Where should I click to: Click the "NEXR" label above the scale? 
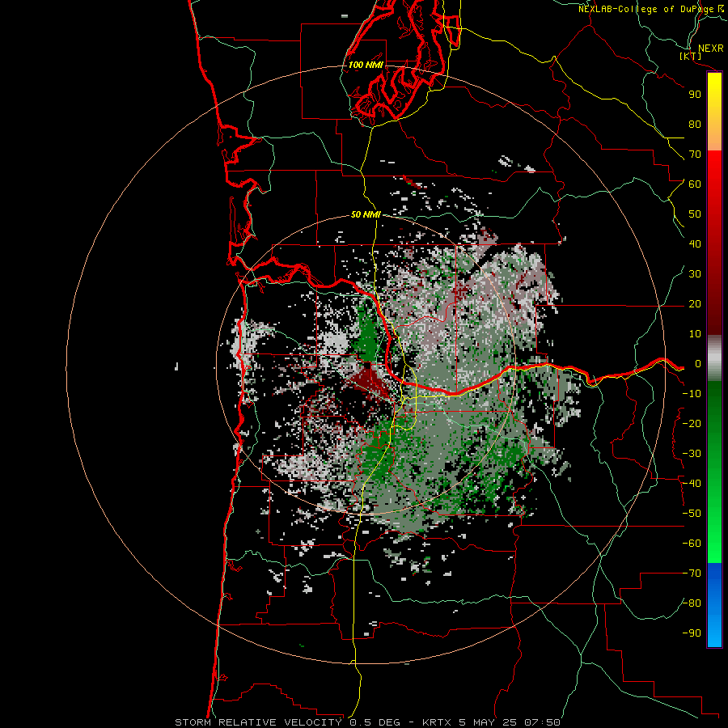(710, 49)
